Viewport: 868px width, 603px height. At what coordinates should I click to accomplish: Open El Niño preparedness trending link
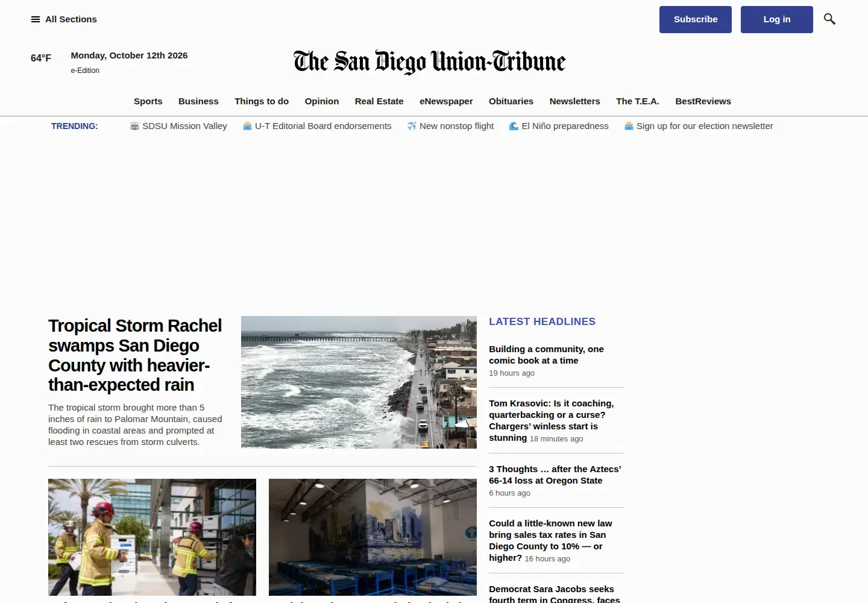click(565, 126)
